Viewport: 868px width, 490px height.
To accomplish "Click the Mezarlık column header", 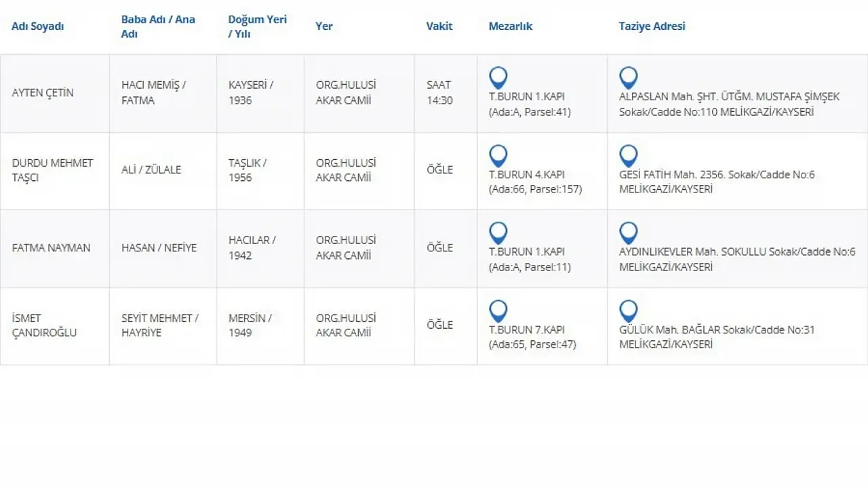I will (511, 26).
